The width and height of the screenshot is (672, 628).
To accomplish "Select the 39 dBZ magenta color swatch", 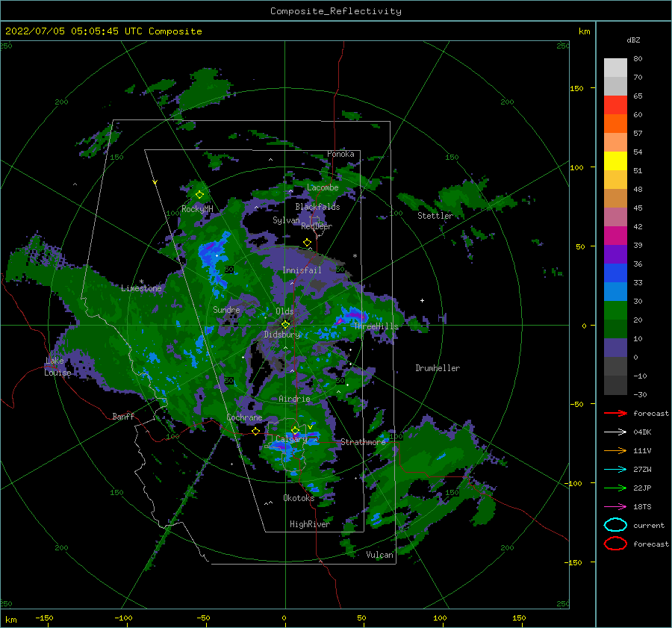I will point(615,235).
